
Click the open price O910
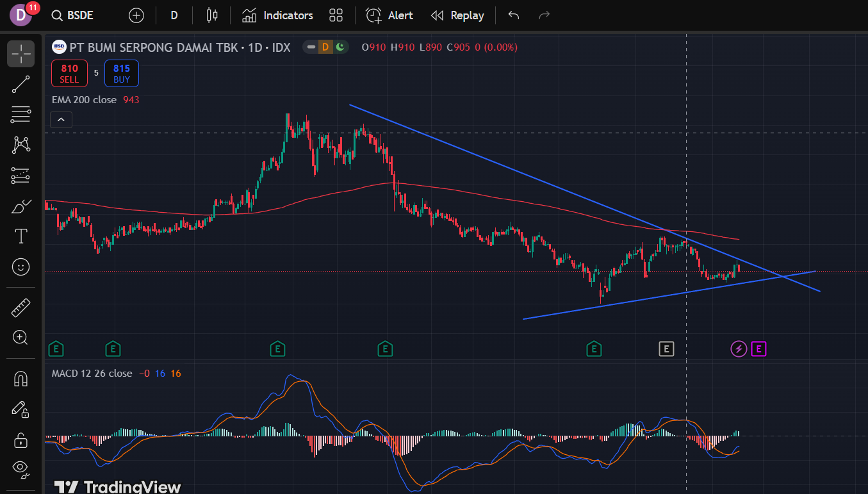374,47
